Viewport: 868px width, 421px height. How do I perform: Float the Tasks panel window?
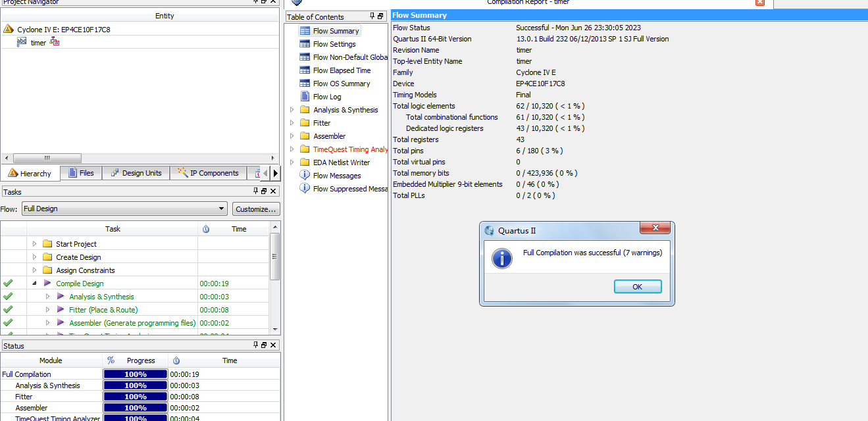click(x=264, y=191)
